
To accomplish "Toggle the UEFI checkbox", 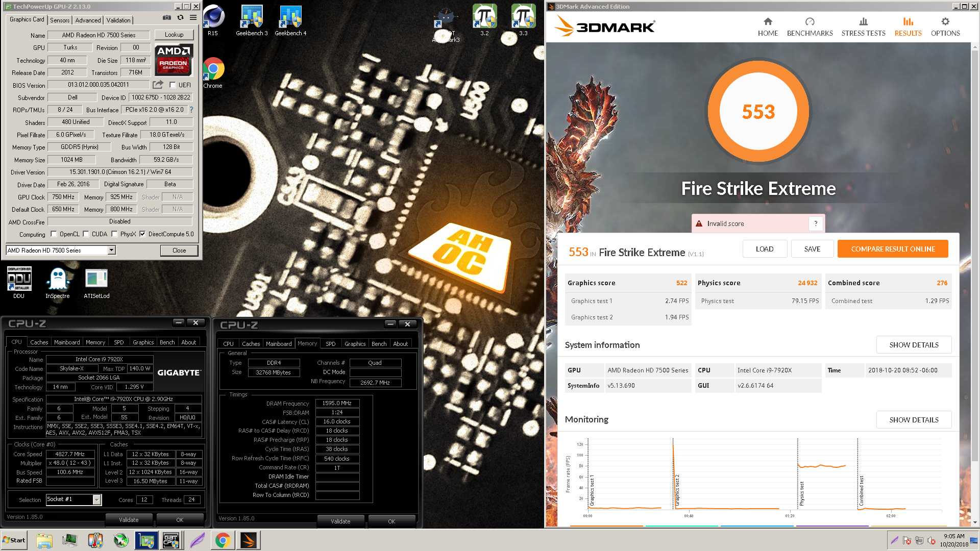I will tap(173, 85).
